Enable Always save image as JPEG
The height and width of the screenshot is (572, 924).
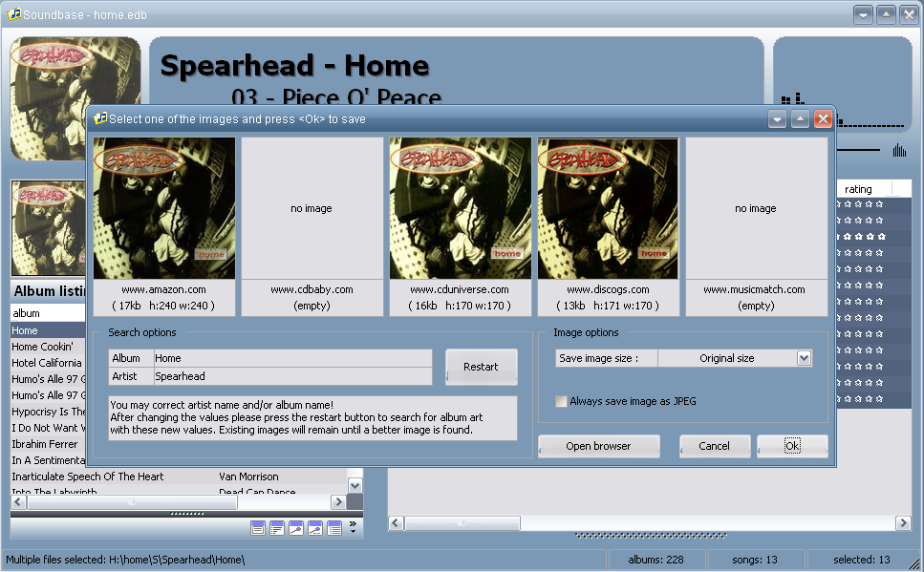(x=561, y=401)
